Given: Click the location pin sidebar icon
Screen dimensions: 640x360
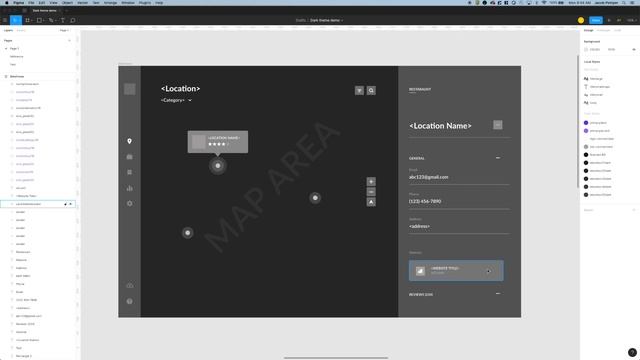Looking at the screenshot, I should (129, 141).
